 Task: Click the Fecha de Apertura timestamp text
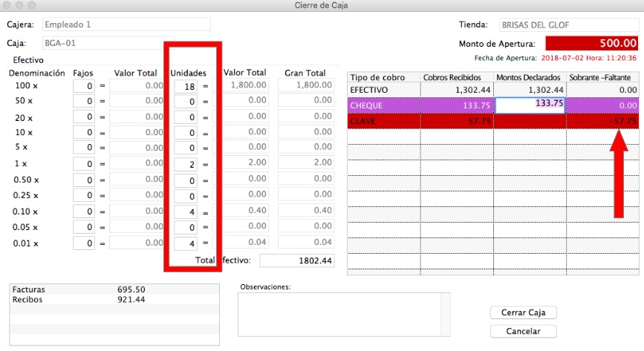click(588, 58)
